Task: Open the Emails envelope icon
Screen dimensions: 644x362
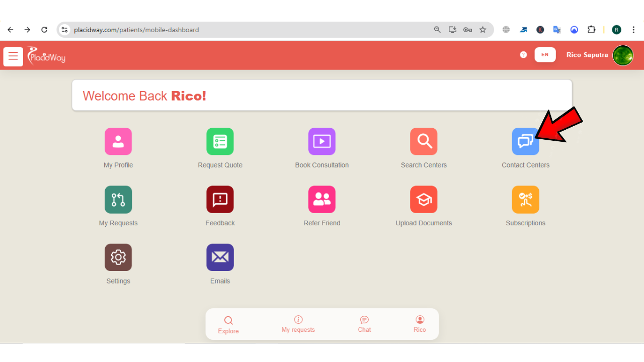Action: click(x=220, y=257)
